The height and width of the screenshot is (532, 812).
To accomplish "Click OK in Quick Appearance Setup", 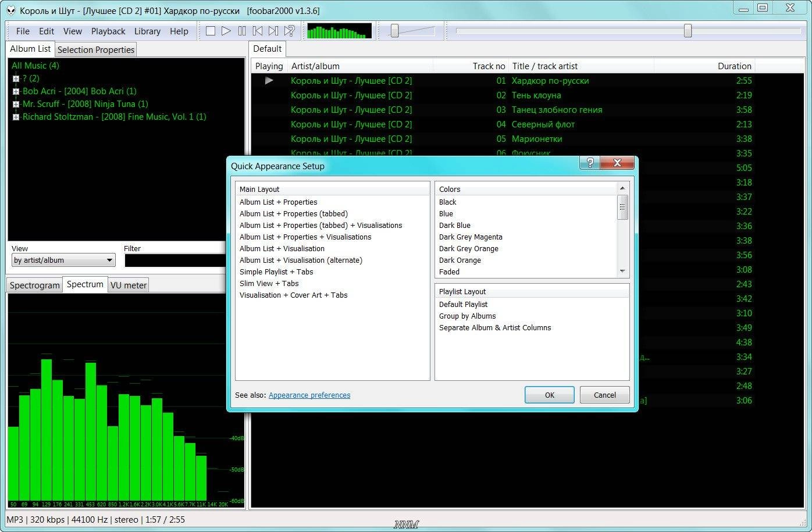I will click(x=550, y=395).
